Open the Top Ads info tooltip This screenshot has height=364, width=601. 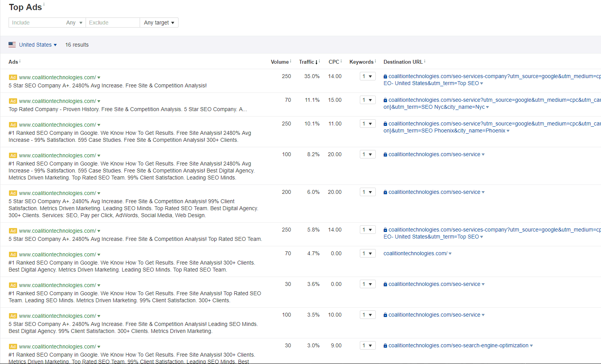pyautogui.click(x=45, y=4)
